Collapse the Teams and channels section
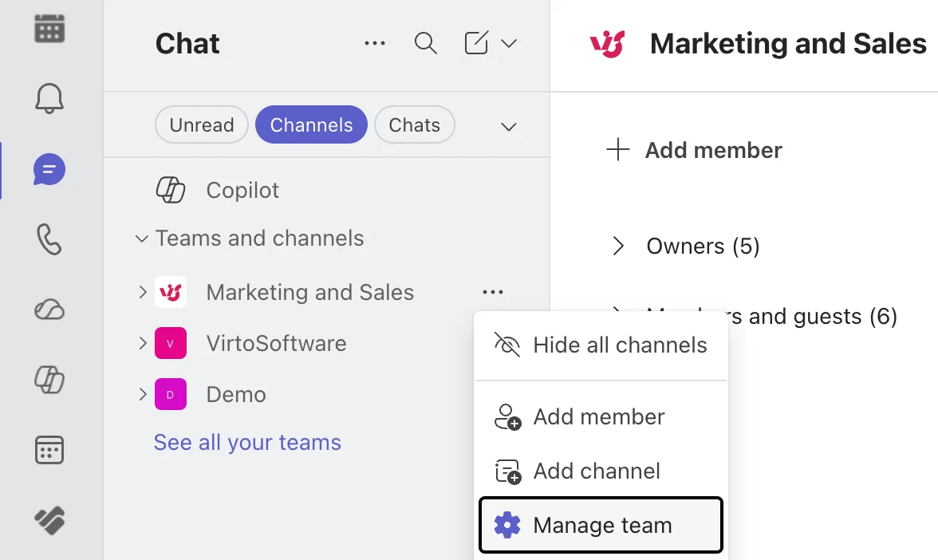The height and width of the screenshot is (560, 938). pos(141,239)
